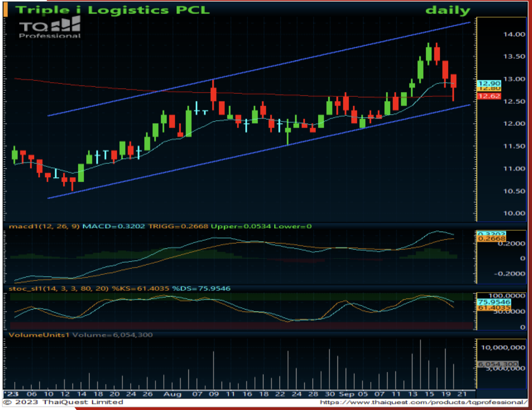This screenshot has width=532, height=410.
Task: Click the 10,000,000 volume axis label
Action: tap(503, 348)
